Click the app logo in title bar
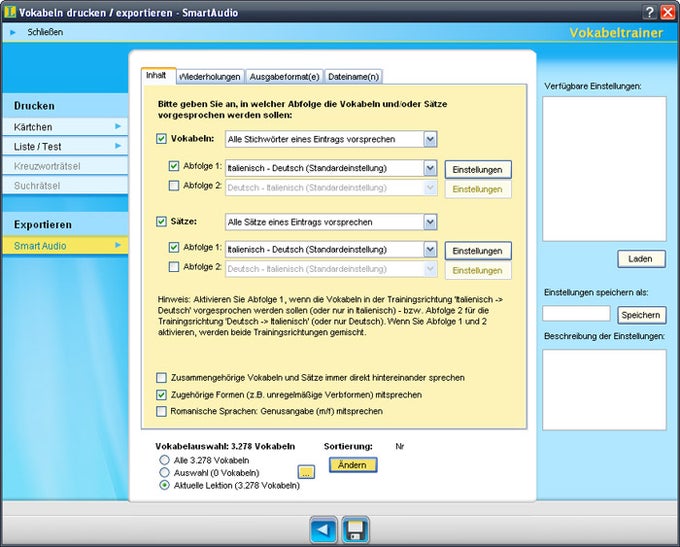 pyautogui.click(x=10, y=12)
